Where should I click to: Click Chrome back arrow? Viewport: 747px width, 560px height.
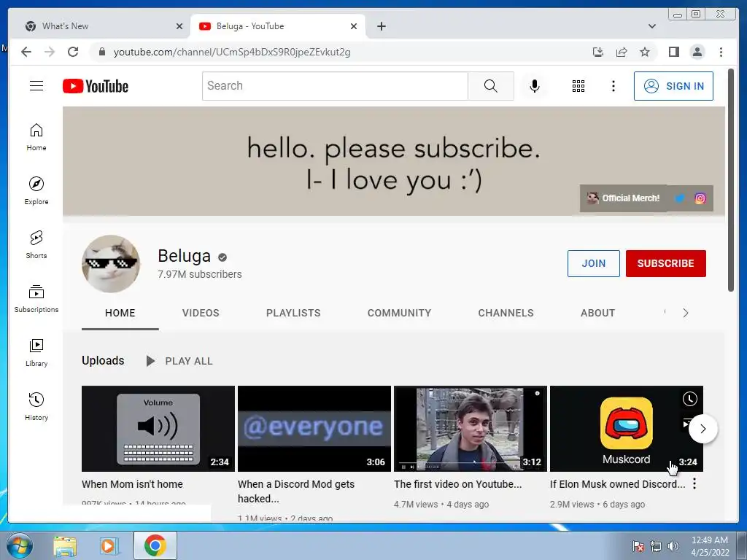click(x=26, y=52)
